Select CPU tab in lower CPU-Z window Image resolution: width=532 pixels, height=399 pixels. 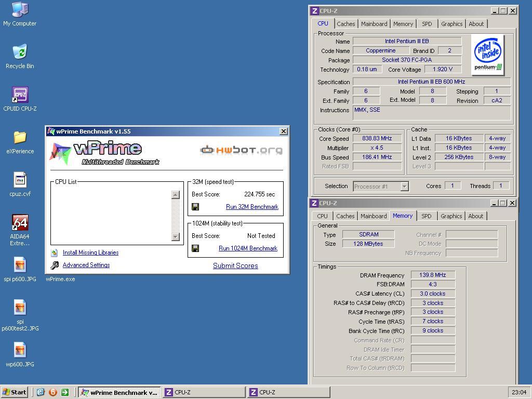[322, 216]
